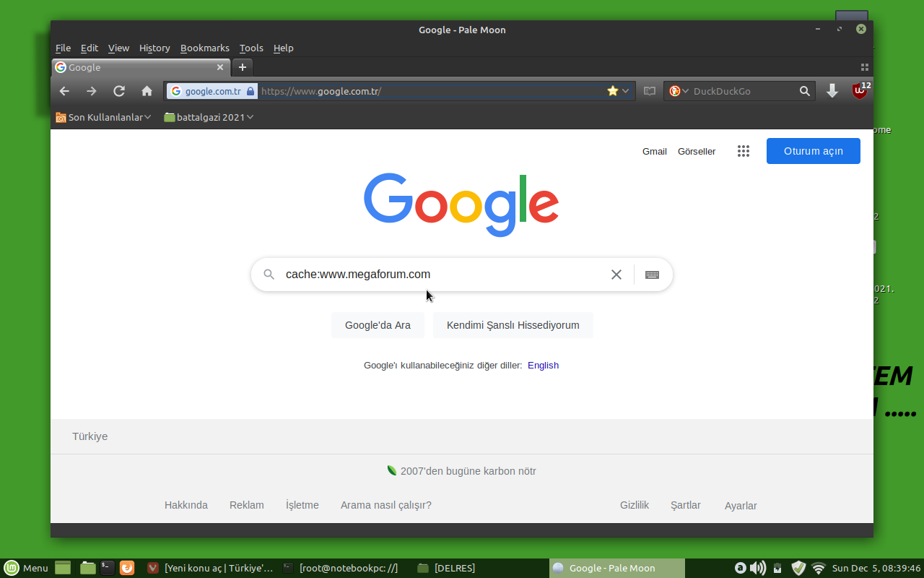The width and height of the screenshot is (924, 578).
Task: Open the update manager shield tray icon
Action: (x=798, y=568)
